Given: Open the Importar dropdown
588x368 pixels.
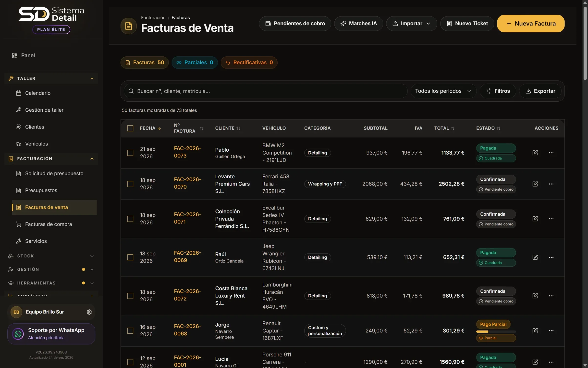Looking at the screenshot, I should [x=412, y=24].
